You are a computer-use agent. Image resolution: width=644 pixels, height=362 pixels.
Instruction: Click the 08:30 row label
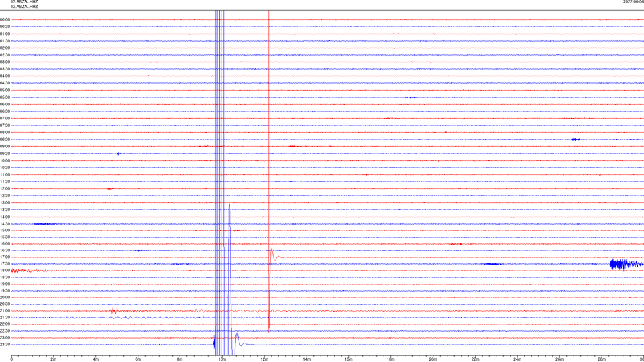[x=5, y=139]
